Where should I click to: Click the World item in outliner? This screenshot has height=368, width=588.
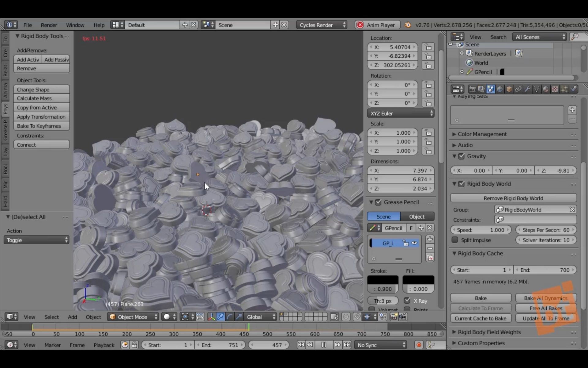481,62
